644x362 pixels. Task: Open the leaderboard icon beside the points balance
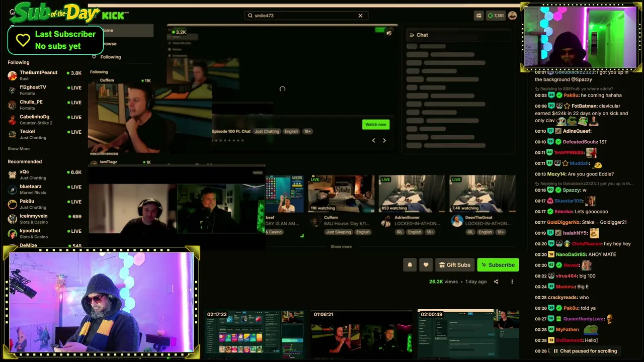478,16
